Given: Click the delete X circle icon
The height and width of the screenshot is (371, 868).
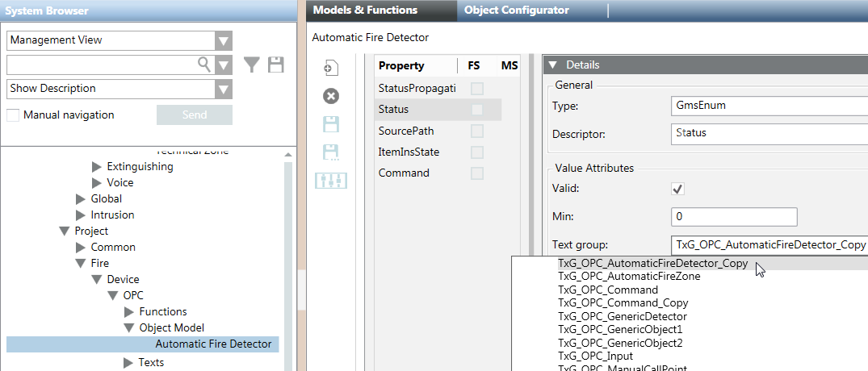Looking at the screenshot, I should pyautogui.click(x=331, y=96).
